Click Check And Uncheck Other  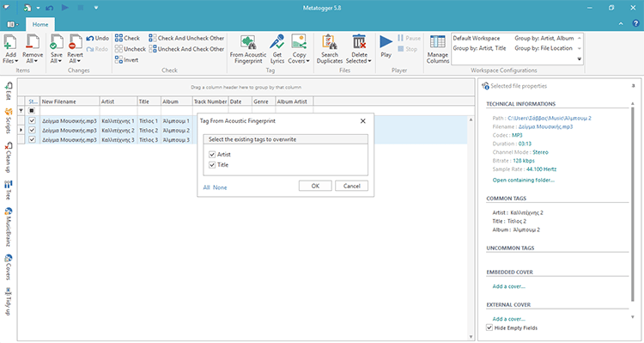pos(186,38)
